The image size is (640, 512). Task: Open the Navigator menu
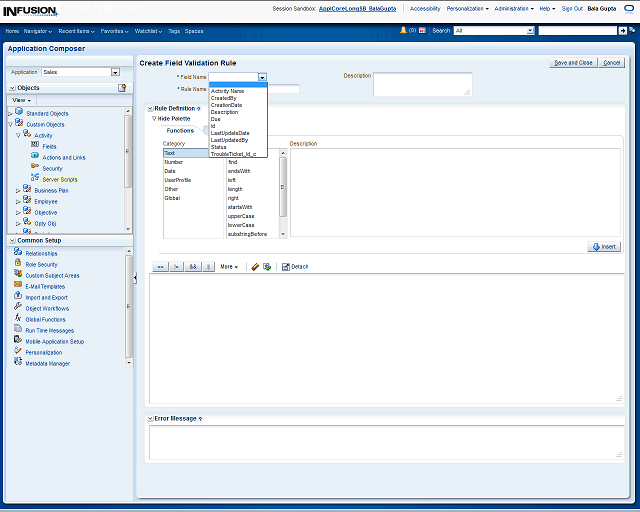(37, 31)
